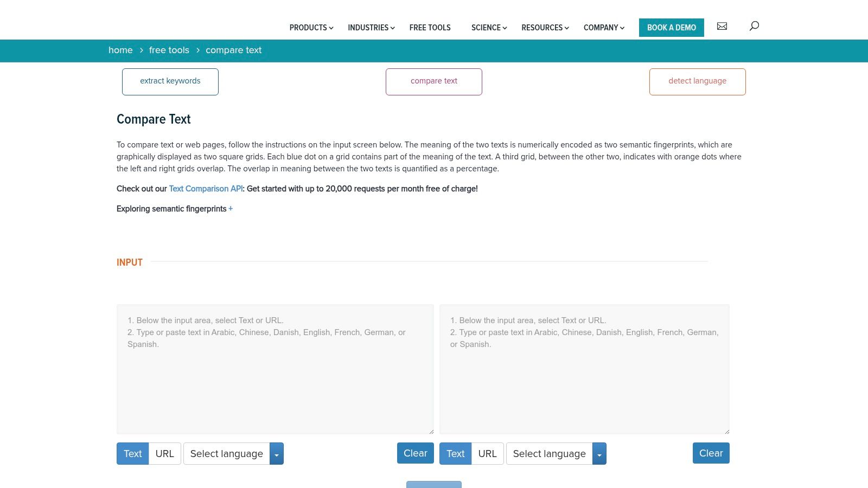
Task: Open the COMPANY menu
Action: pos(601,28)
